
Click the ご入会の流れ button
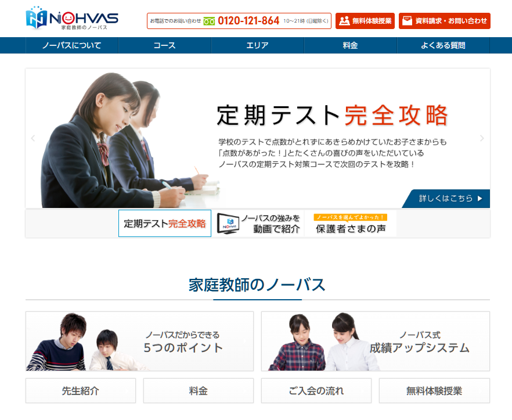pyautogui.click(x=316, y=390)
